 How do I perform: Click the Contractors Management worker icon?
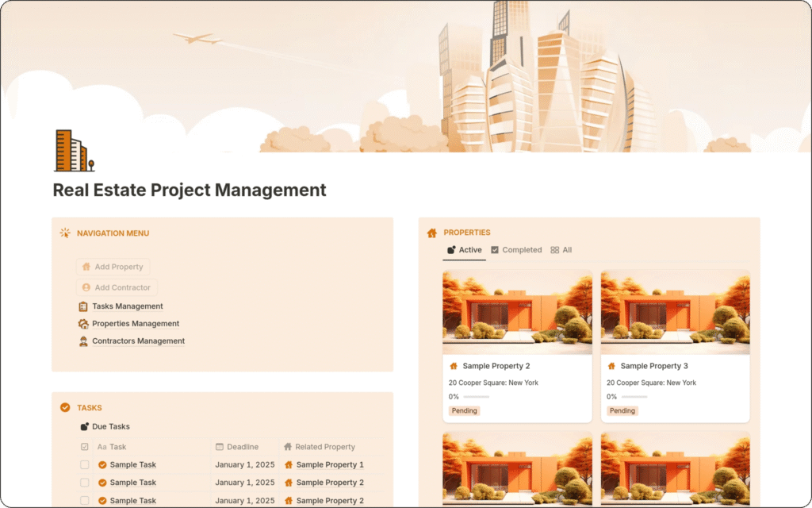pyautogui.click(x=83, y=341)
